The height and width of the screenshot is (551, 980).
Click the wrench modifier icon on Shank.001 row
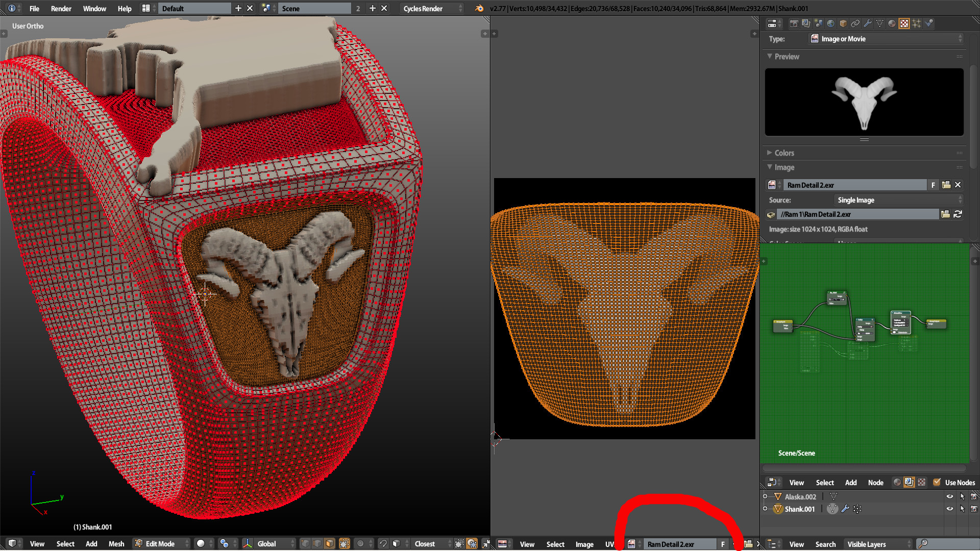pos(845,509)
